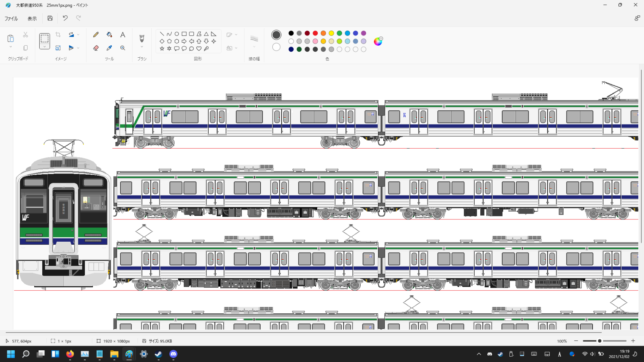Select the Magnifier tool
644x362 pixels.
pos(123,48)
